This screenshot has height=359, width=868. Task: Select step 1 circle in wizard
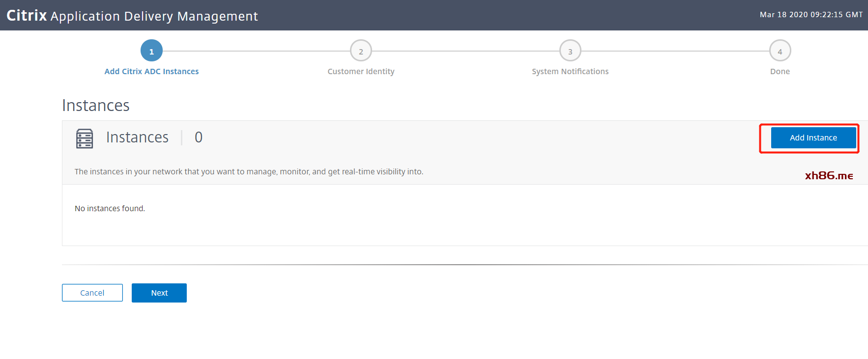151,51
